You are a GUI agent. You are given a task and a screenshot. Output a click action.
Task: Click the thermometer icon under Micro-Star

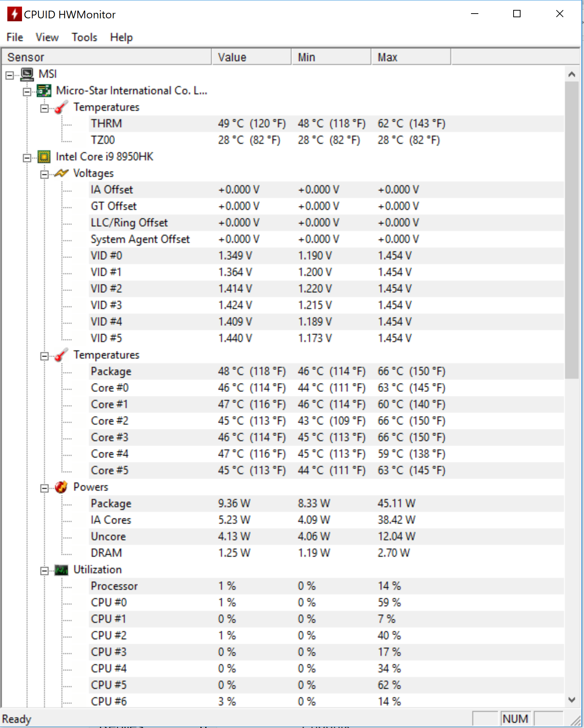point(61,107)
